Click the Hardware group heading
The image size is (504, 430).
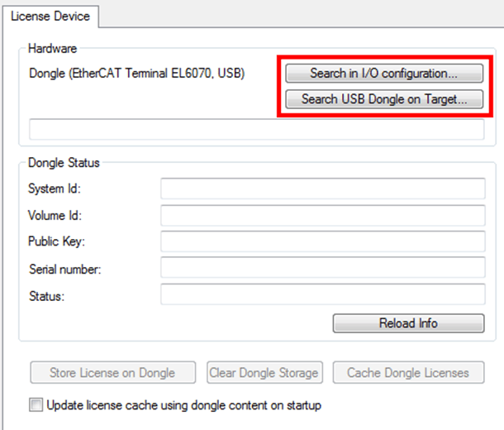pyautogui.click(x=54, y=48)
